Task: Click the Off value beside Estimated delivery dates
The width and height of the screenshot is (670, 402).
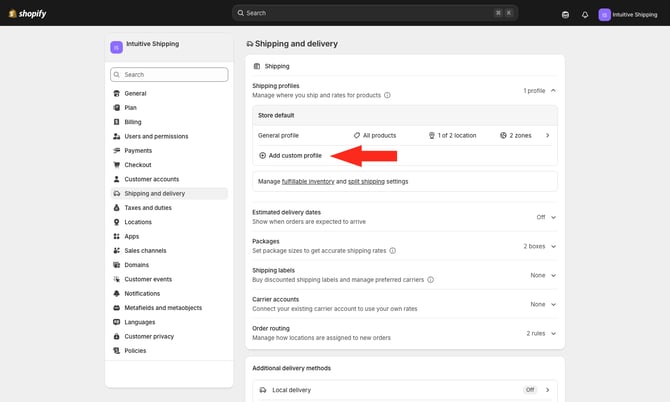Action: point(541,217)
